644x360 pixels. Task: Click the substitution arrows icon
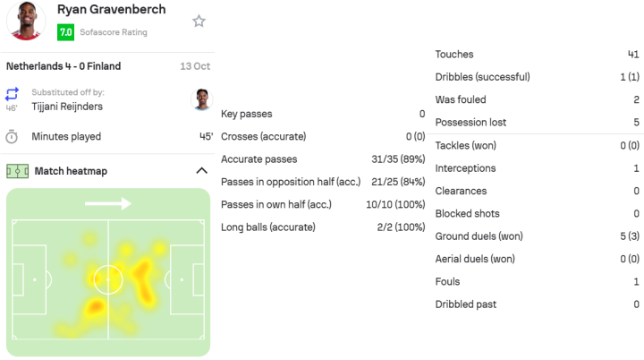[12, 94]
